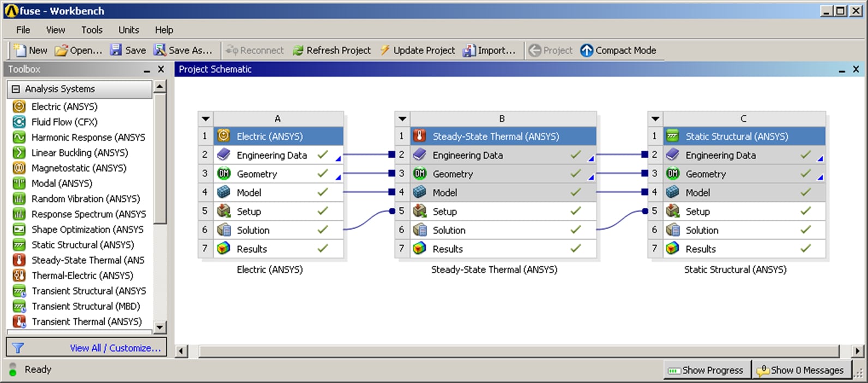
Task: Click Geometry DM icon in system A
Action: (224, 173)
